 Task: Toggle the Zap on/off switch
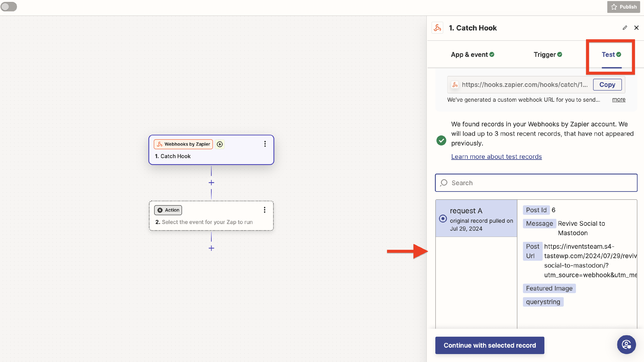9,7
